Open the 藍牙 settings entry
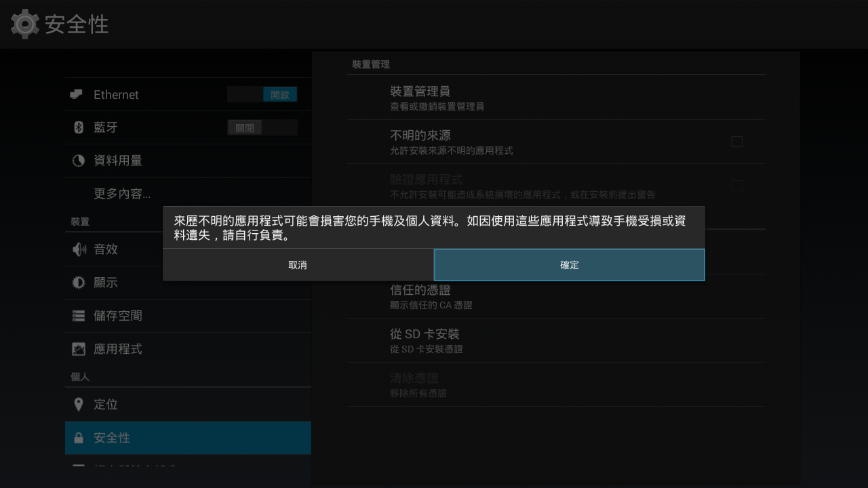The width and height of the screenshot is (868, 488). (188, 127)
